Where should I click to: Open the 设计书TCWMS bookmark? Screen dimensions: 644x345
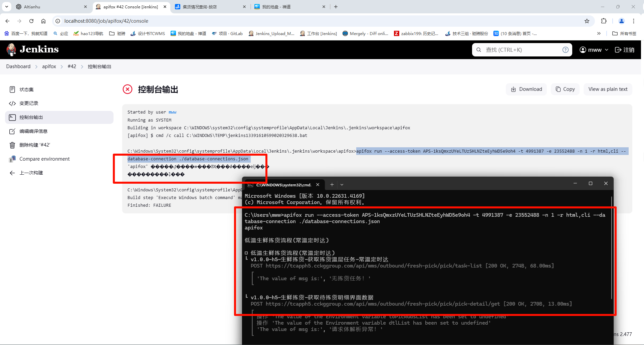tap(148, 33)
